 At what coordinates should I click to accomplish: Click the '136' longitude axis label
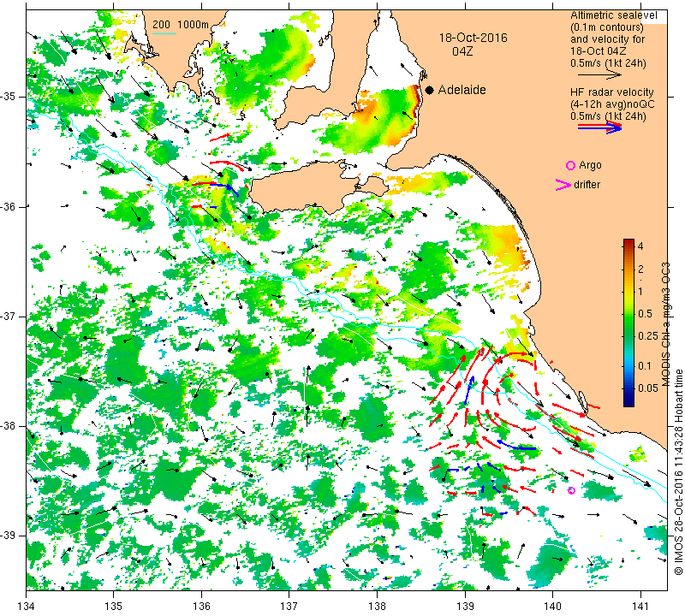pyautogui.click(x=202, y=607)
